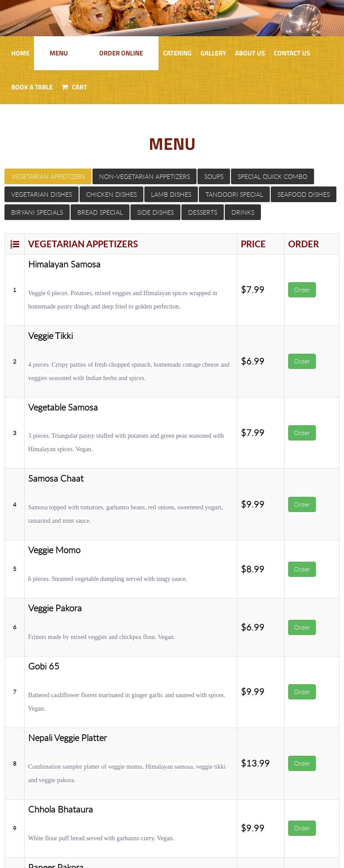Open the Menu navigation item
This screenshot has height=868, width=344.
(59, 53)
